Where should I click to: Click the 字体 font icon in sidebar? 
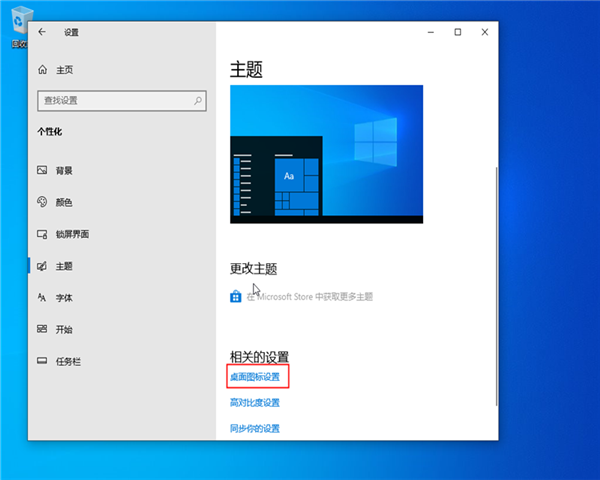pos(42,298)
